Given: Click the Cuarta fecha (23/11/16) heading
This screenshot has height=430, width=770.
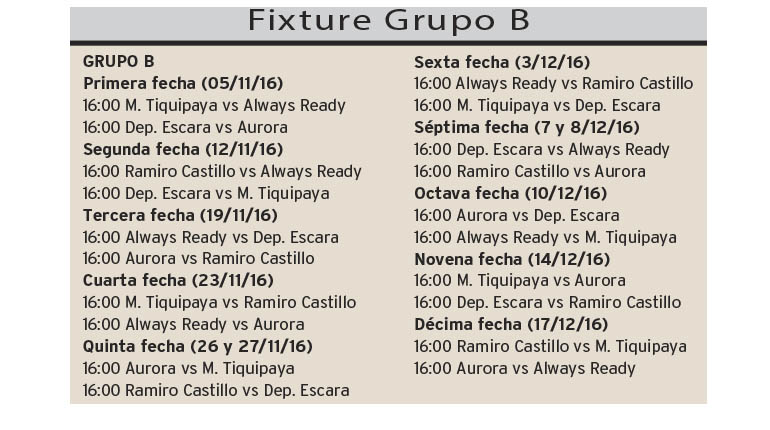Looking at the screenshot, I should (178, 281).
